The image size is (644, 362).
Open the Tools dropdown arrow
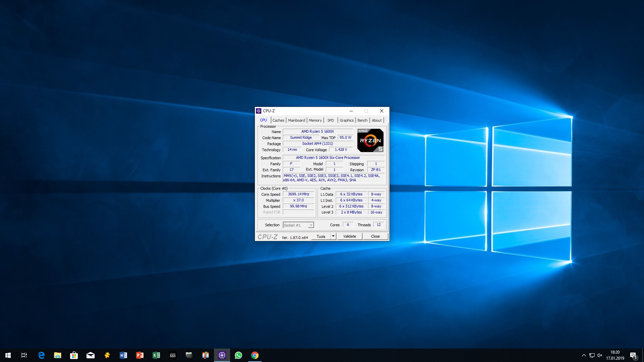click(333, 236)
